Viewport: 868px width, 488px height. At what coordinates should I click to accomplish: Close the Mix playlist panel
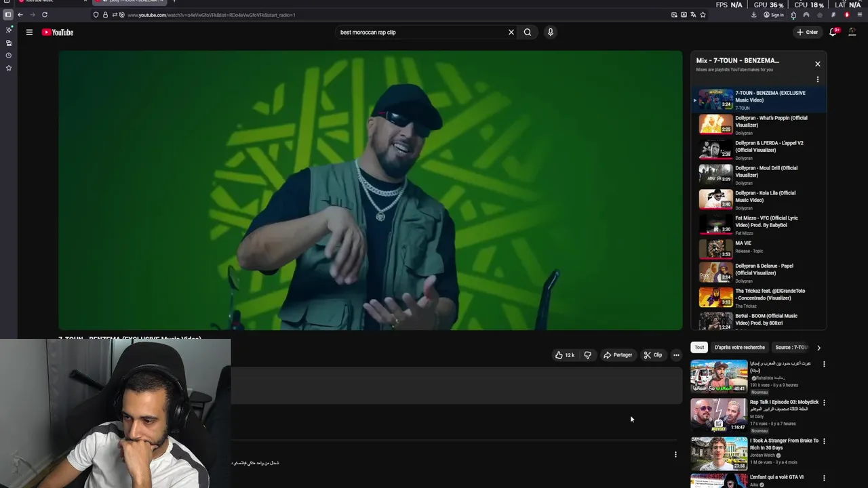click(817, 64)
